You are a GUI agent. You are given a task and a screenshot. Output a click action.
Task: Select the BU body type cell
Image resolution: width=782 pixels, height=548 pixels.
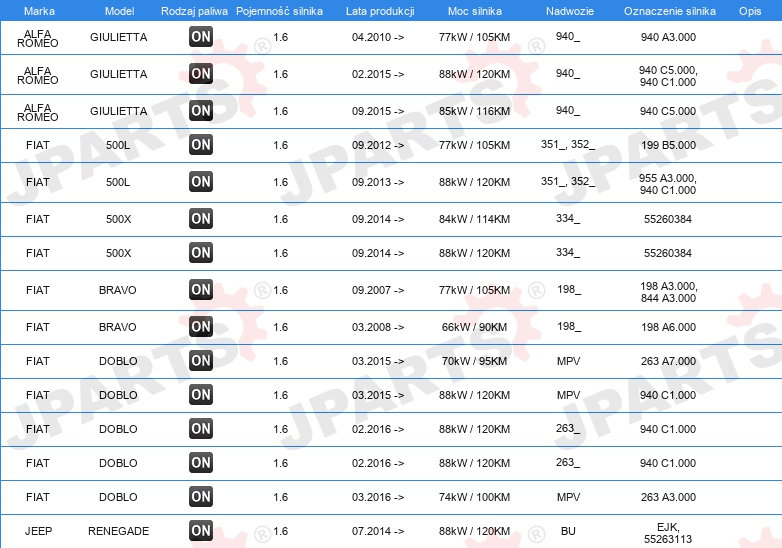[x=568, y=531]
